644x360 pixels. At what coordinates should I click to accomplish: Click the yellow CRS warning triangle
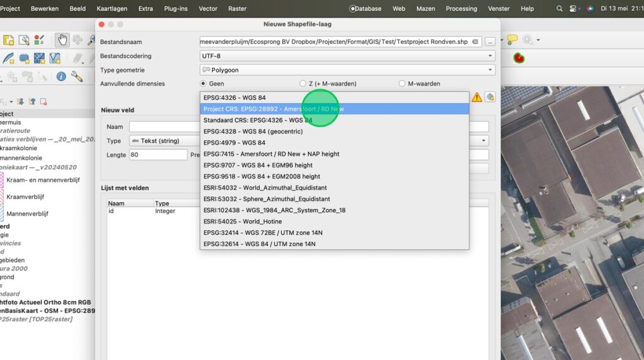tap(477, 97)
